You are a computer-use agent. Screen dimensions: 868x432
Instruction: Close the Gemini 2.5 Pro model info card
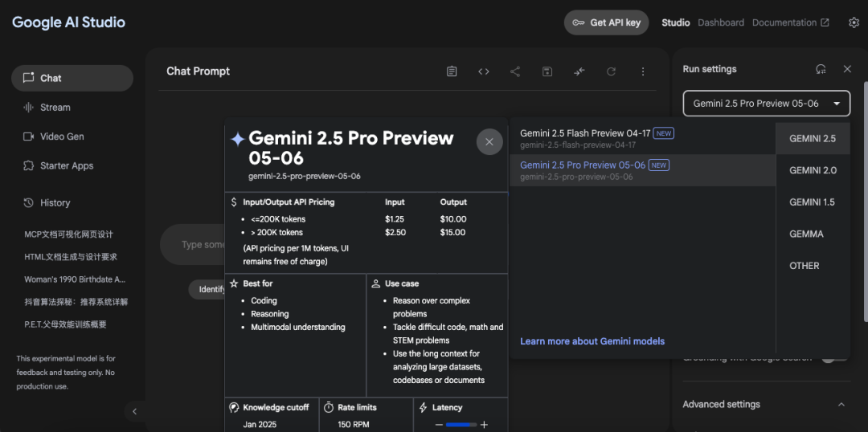click(489, 141)
